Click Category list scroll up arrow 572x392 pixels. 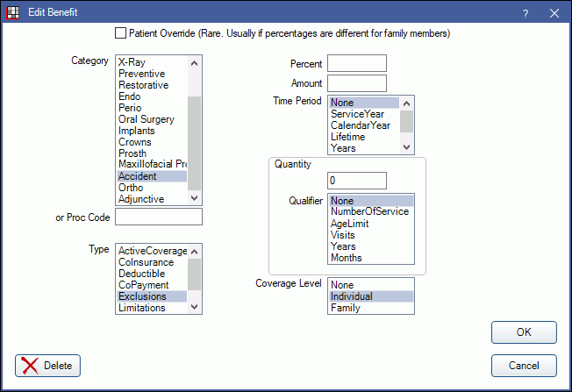tap(195, 63)
